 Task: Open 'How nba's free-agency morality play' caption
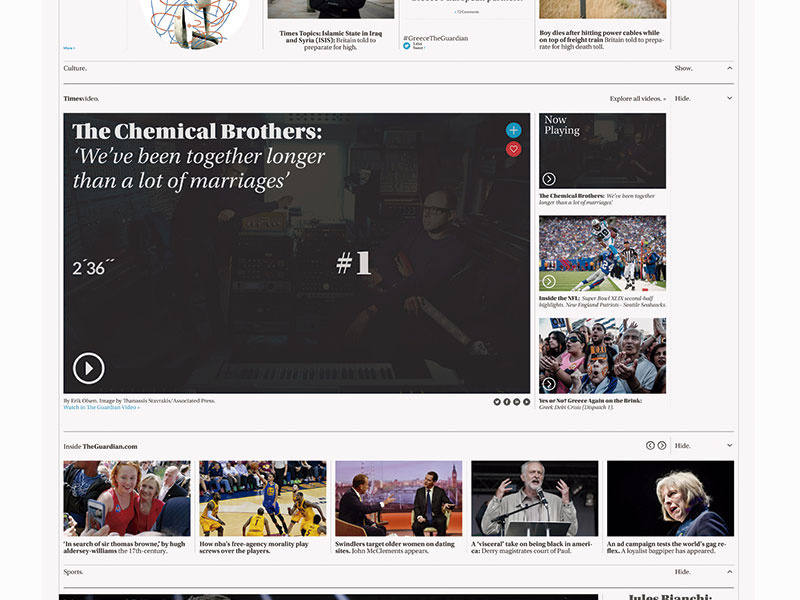point(254,547)
